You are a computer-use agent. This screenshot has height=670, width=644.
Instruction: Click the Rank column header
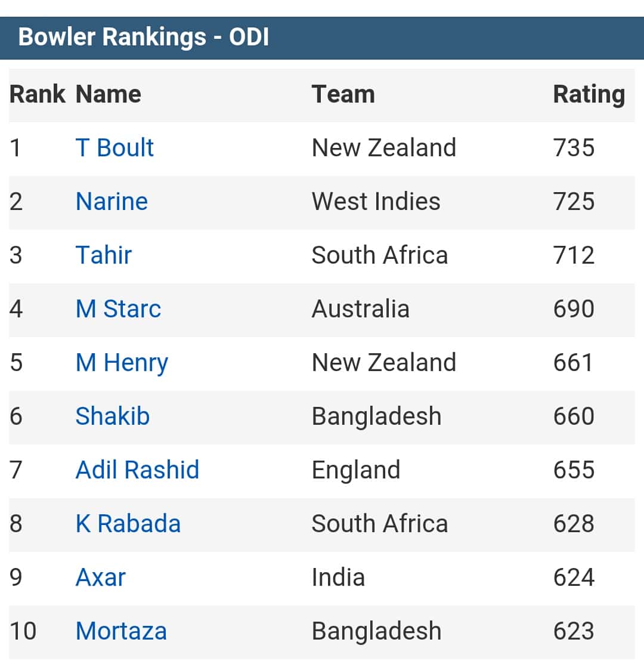tap(38, 94)
